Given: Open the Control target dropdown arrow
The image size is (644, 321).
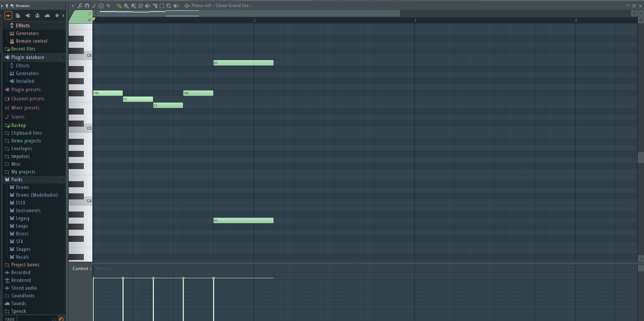Looking at the screenshot, I should click(x=91, y=269).
